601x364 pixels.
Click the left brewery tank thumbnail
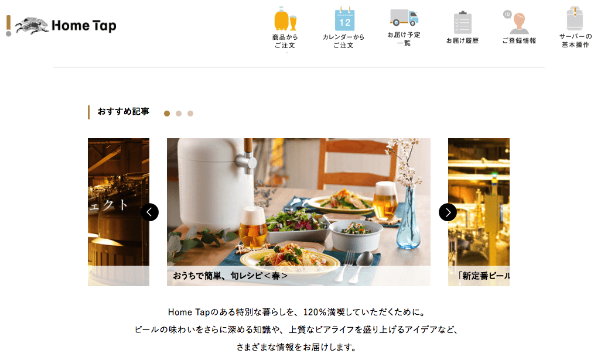click(118, 212)
